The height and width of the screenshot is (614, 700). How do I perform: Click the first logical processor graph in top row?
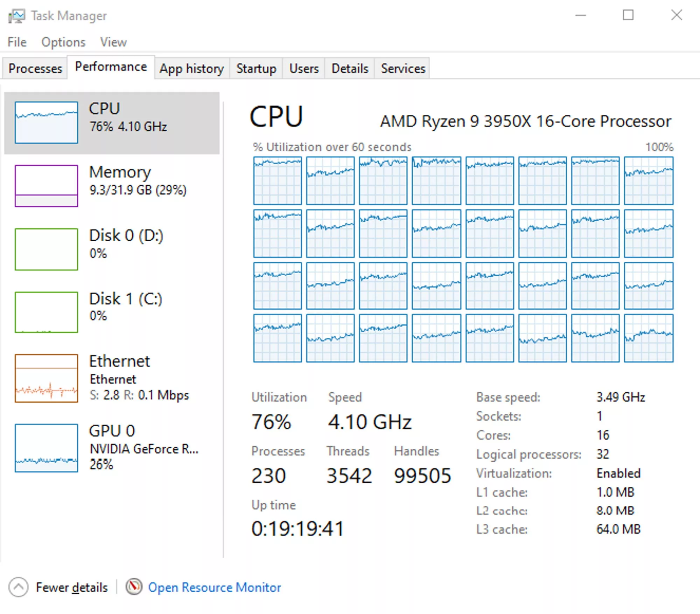278,180
